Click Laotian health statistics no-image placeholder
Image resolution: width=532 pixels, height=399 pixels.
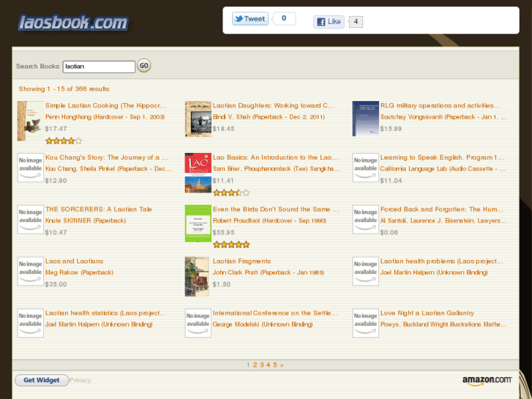coord(31,323)
